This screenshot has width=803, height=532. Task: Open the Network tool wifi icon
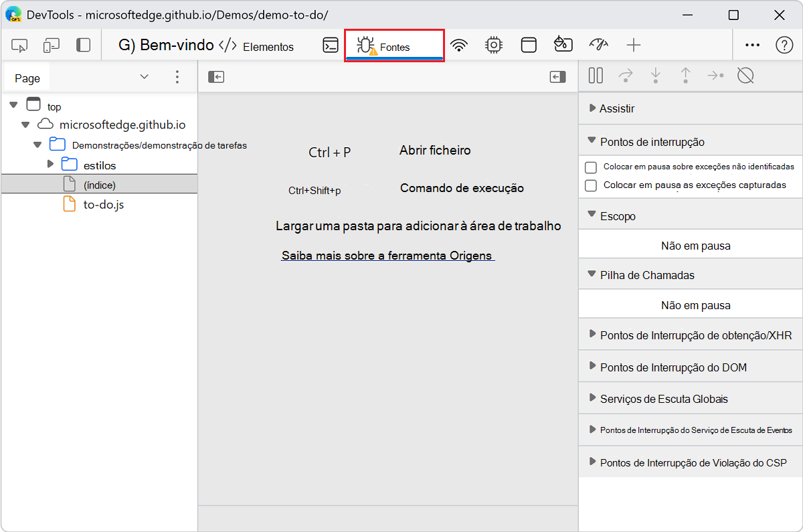coord(458,45)
